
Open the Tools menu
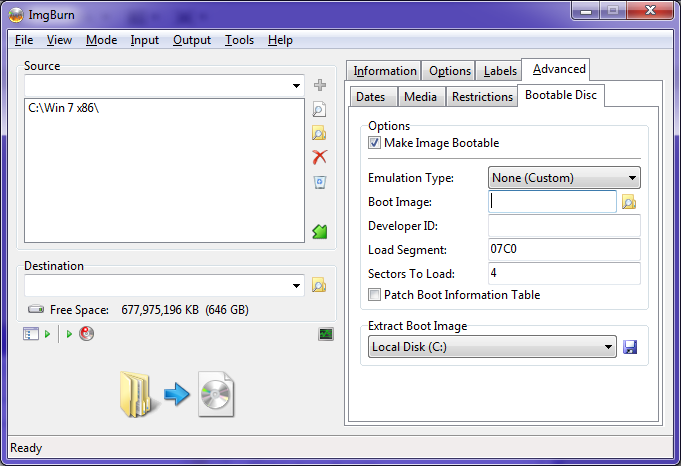pyautogui.click(x=239, y=40)
